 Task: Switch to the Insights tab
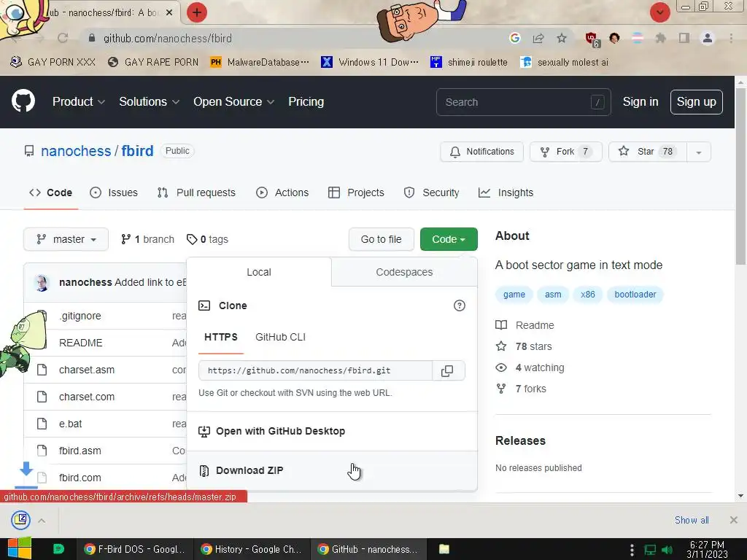pyautogui.click(x=506, y=192)
